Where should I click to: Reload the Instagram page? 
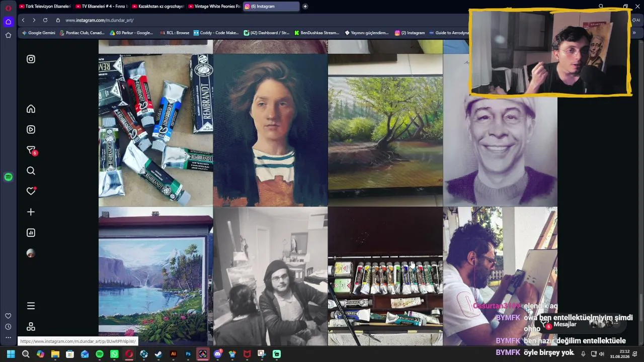tap(45, 20)
